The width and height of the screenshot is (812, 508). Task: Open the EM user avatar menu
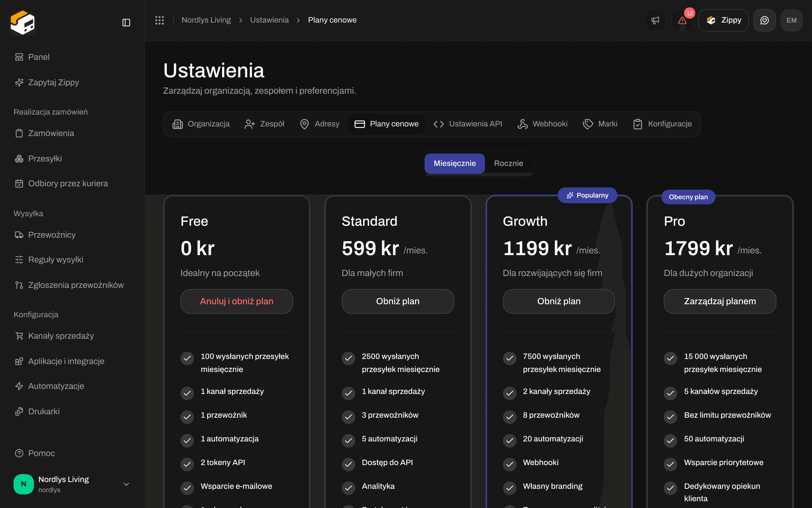tap(791, 20)
